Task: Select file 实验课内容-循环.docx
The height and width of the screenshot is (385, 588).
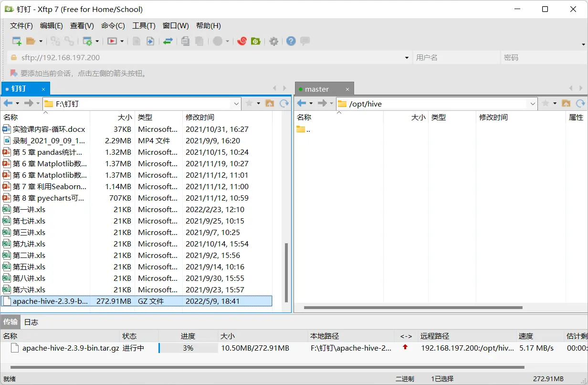Action: point(49,129)
